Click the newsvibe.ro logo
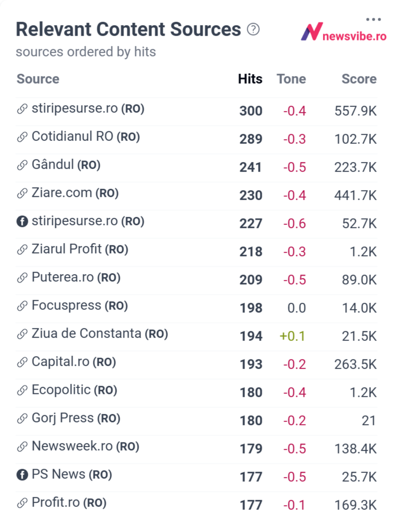The height and width of the screenshot is (532, 393). [343, 32]
